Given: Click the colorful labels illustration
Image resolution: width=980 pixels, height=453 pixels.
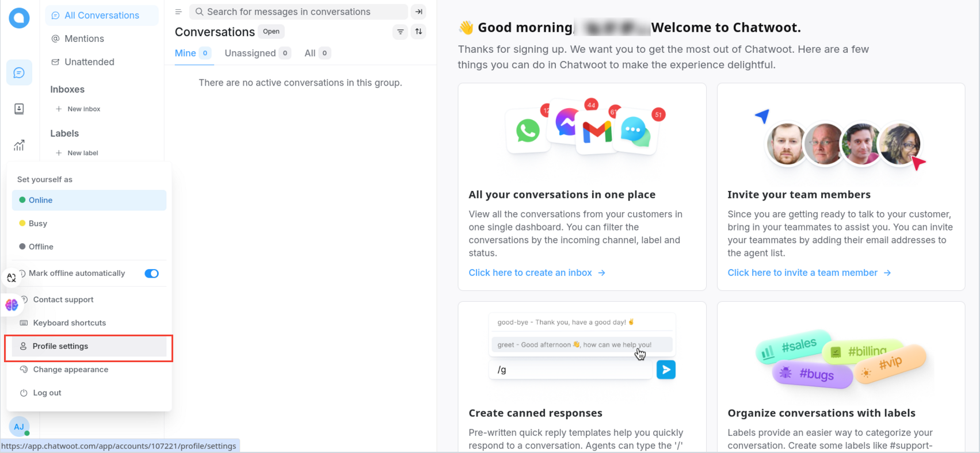Looking at the screenshot, I should click(x=841, y=359).
